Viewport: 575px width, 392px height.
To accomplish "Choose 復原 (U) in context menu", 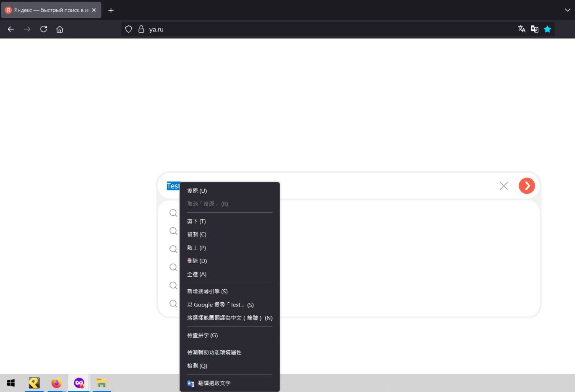I will [230, 191].
